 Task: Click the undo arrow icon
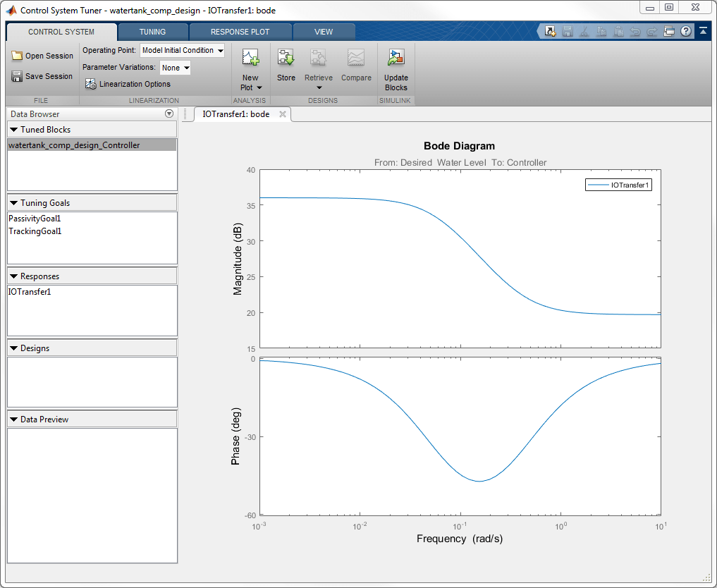click(x=635, y=32)
